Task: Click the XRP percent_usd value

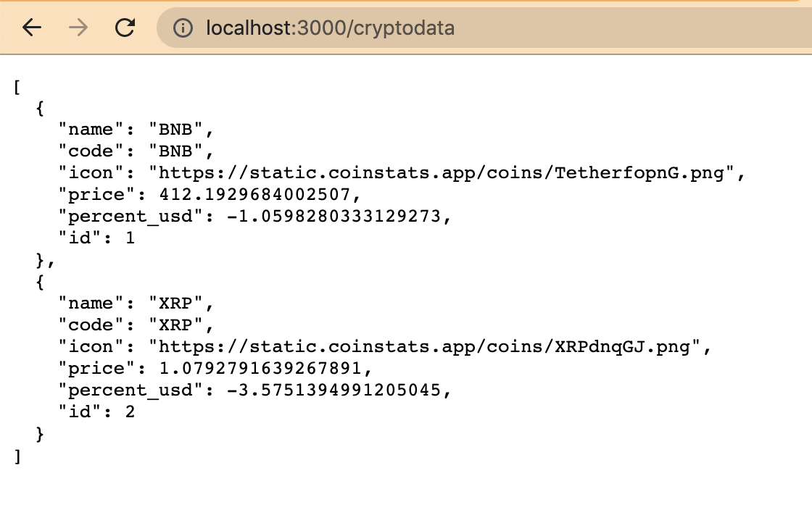Action: (334, 390)
